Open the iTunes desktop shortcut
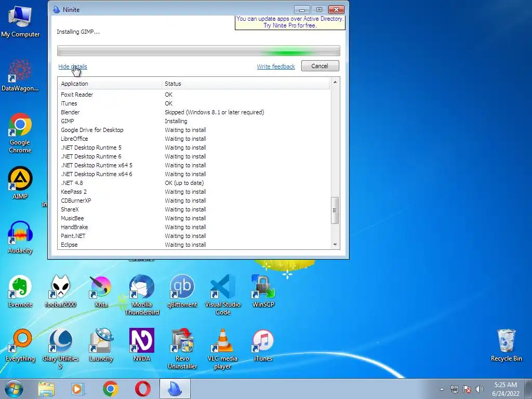Image resolution: width=532 pixels, height=399 pixels. click(x=263, y=345)
